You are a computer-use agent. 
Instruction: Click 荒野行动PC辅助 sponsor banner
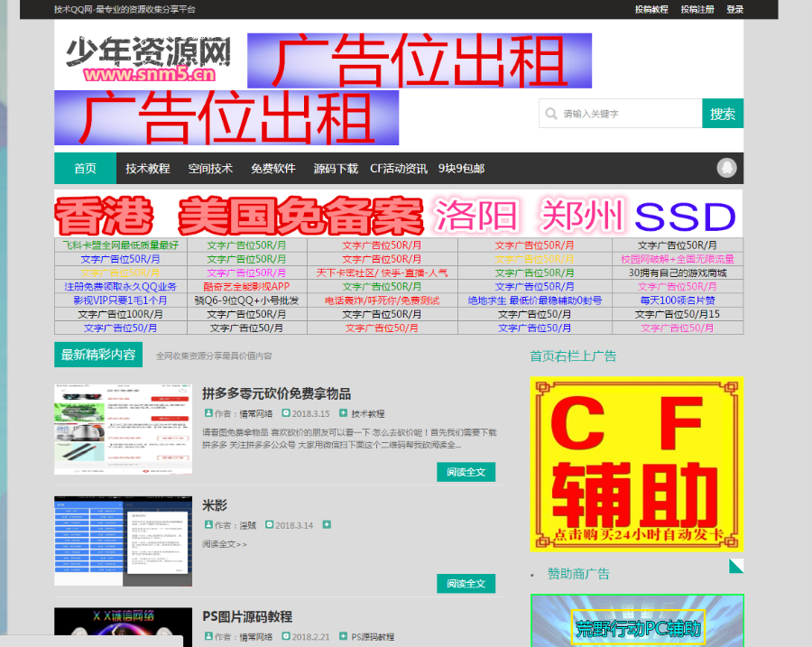pos(638,621)
